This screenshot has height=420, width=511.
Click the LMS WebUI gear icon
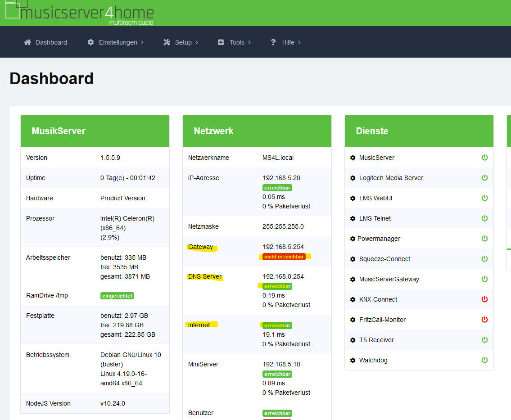[x=353, y=198]
